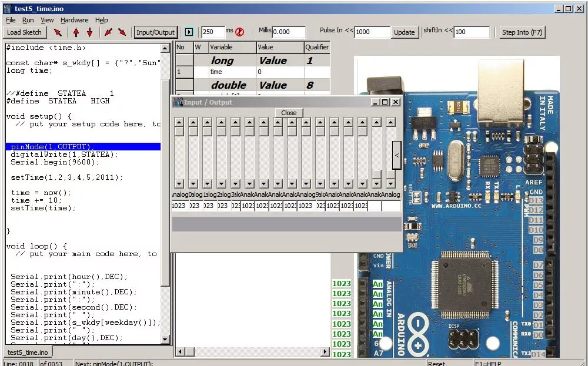Click the Serial.begin(9600) code line

click(55, 162)
